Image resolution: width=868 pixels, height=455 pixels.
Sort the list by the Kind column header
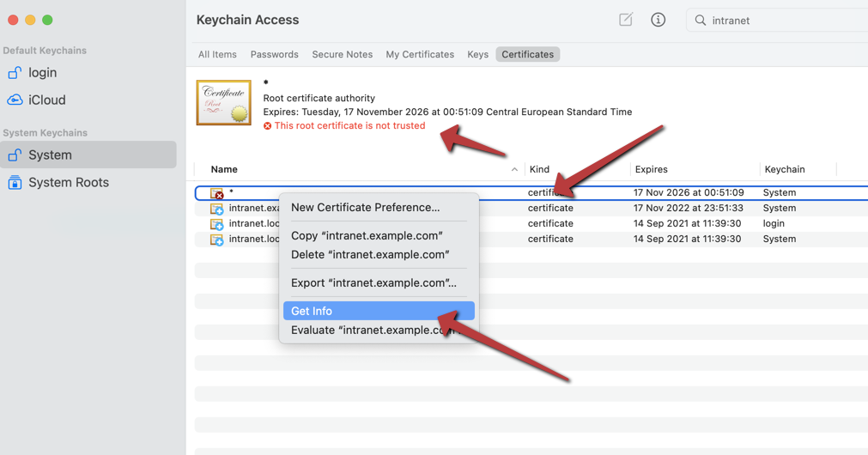coord(539,169)
